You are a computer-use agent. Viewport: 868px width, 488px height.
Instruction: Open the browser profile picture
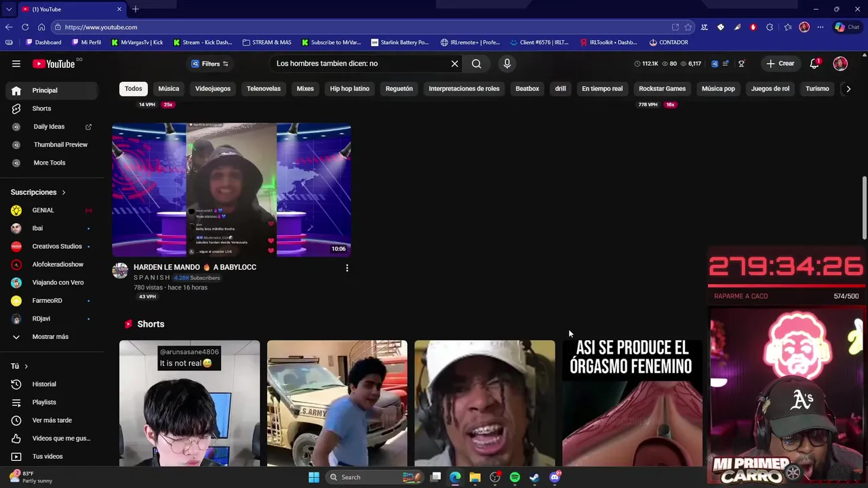(x=804, y=27)
